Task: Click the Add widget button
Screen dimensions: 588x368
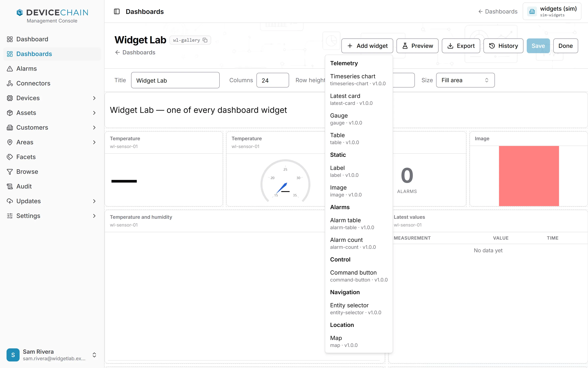Action: [x=367, y=46]
